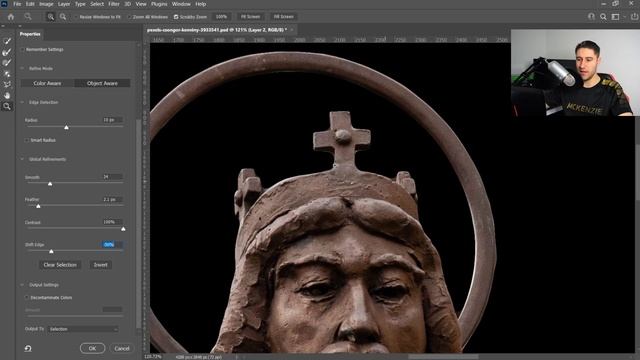Click the Smooth value field
The width and height of the screenshot is (640, 360).
tap(112, 177)
